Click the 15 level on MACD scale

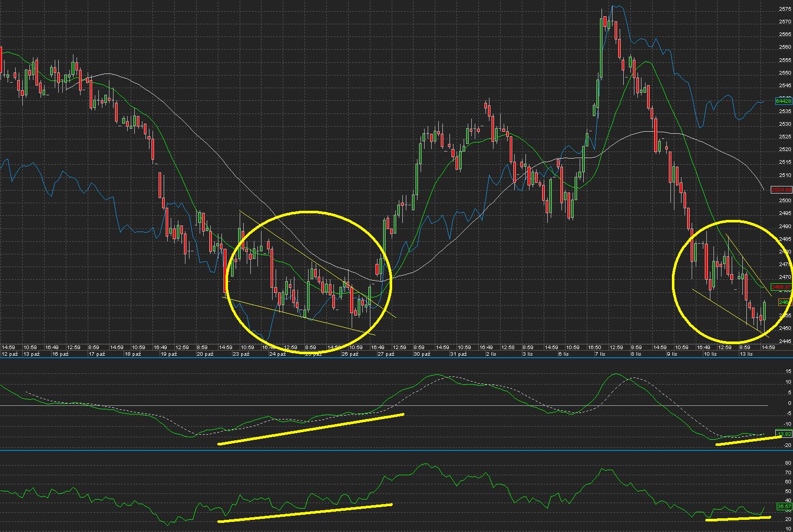point(788,371)
